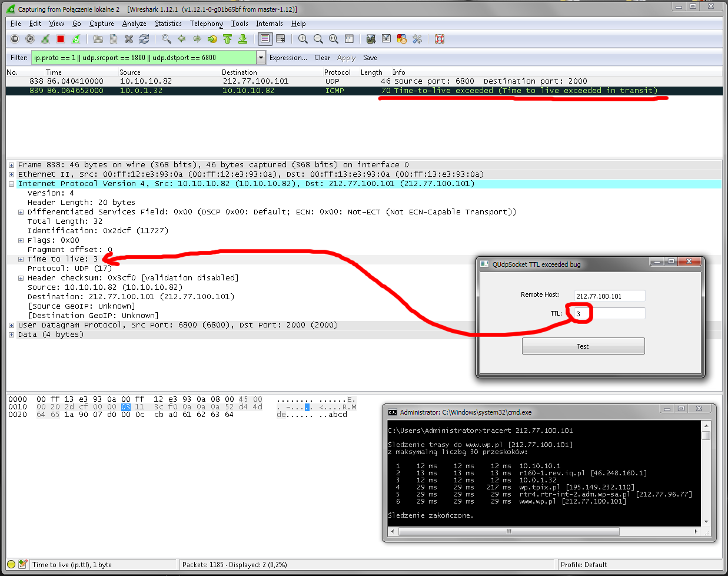Zoom in the packet text
728x576 pixels.
point(303,39)
